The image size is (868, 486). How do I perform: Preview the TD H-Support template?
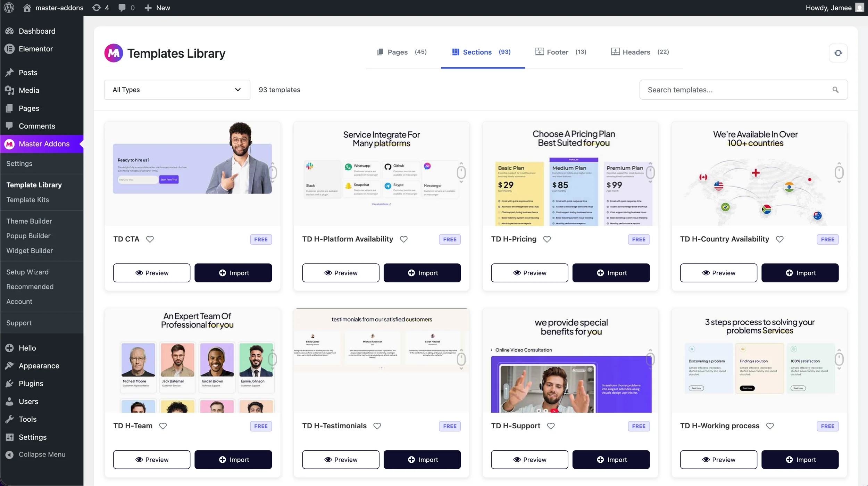tap(529, 460)
